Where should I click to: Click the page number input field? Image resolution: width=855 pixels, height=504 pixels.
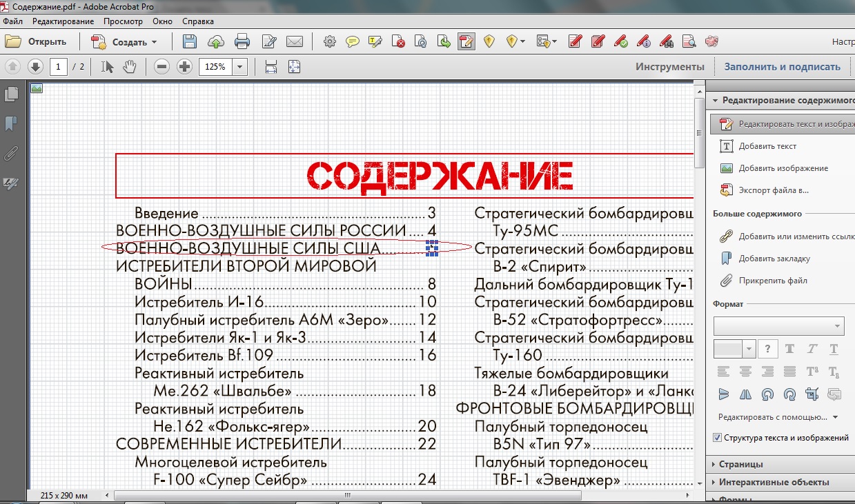coord(59,67)
